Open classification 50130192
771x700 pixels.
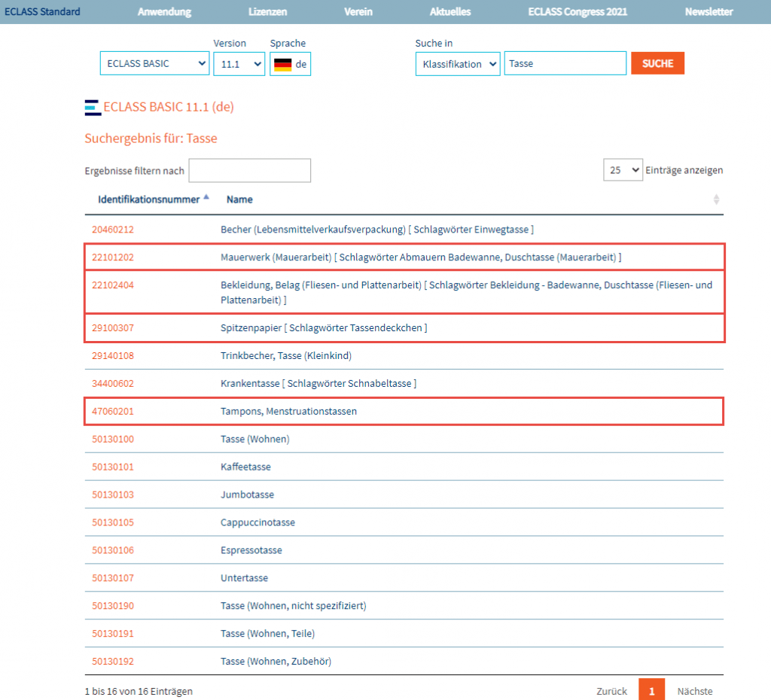pyautogui.click(x=113, y=661)
